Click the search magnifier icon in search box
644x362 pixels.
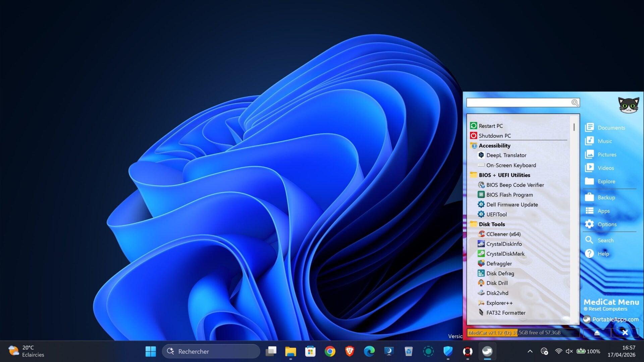[575, 103]
